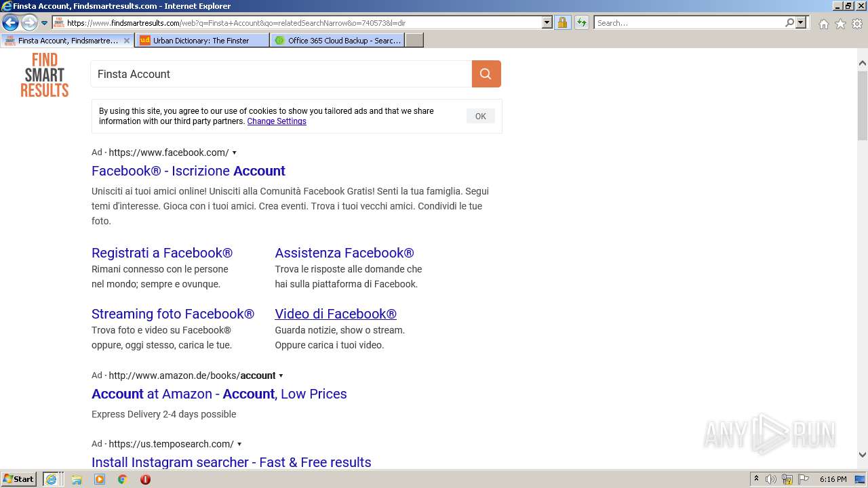Click the Unisciti ai tuoi amici ad description
Image resolution: width=868 pixels, height=488 pixels.
(x=290, y=206)
